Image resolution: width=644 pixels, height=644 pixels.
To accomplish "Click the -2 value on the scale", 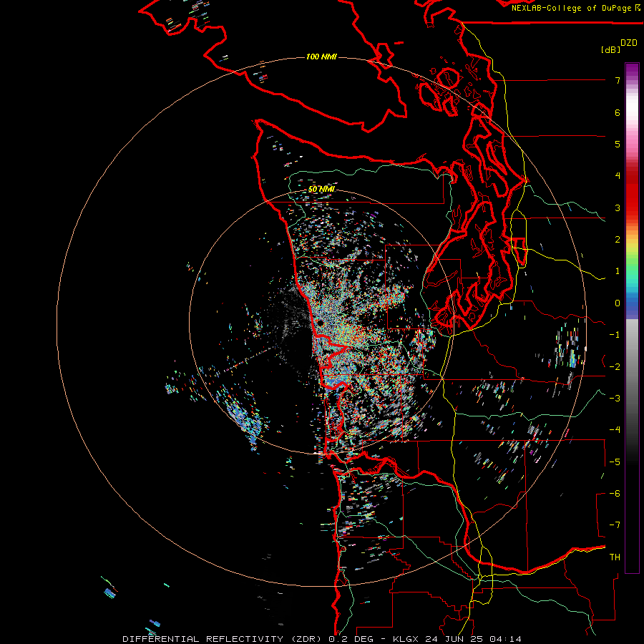I will click(x=615, y=367).
